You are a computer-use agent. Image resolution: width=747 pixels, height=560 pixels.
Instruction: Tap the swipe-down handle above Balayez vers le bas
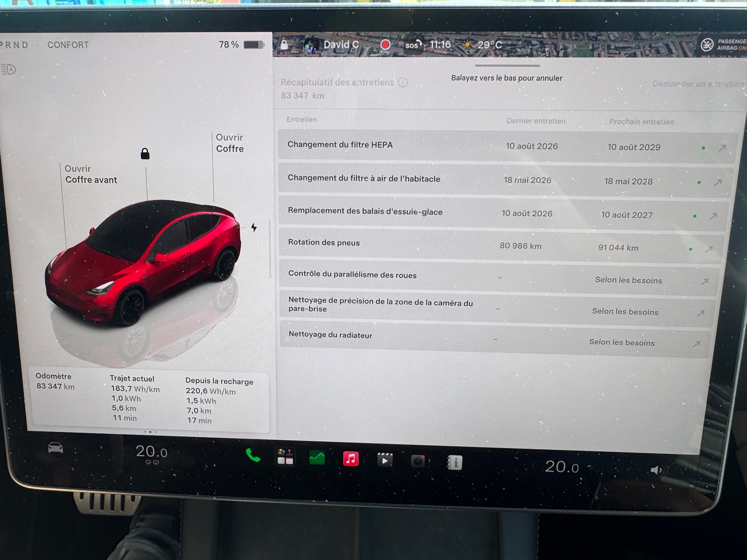pos(507,66)
